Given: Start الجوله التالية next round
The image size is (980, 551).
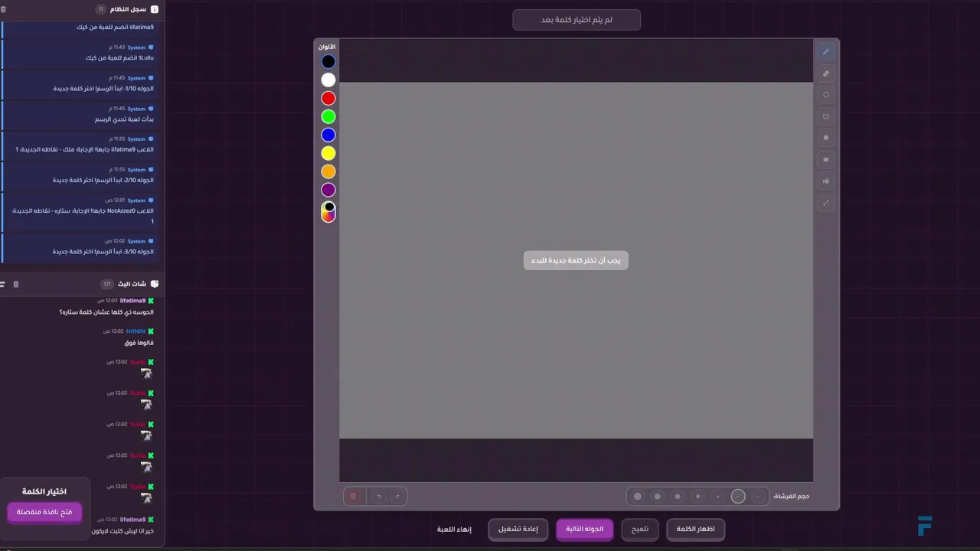Looking at the screenshot, I should [x=585, y=529].
